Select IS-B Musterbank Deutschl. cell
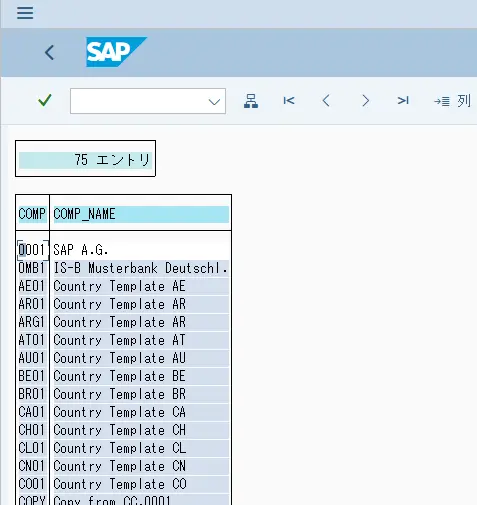Viewport: 477px width, 505px height. coord(141,268)
